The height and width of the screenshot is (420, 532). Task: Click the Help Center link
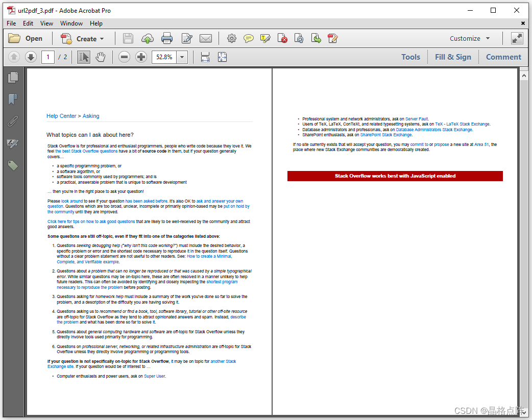pos(61,116)
